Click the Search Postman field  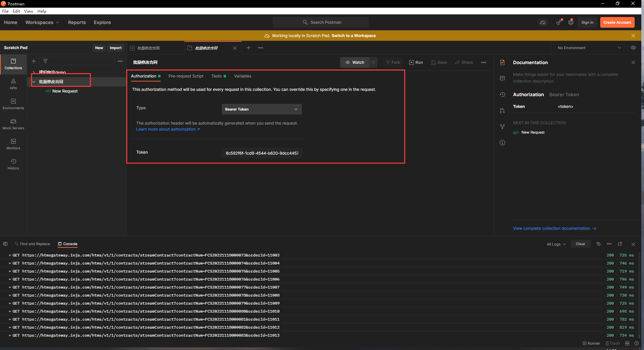[321, 22]
